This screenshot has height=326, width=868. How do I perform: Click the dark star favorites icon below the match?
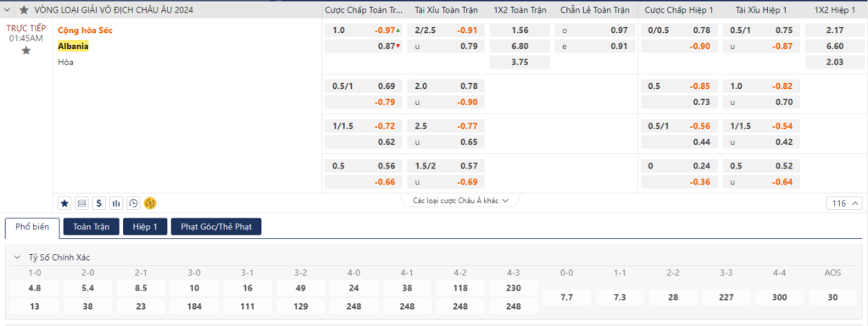click(64, 203)
